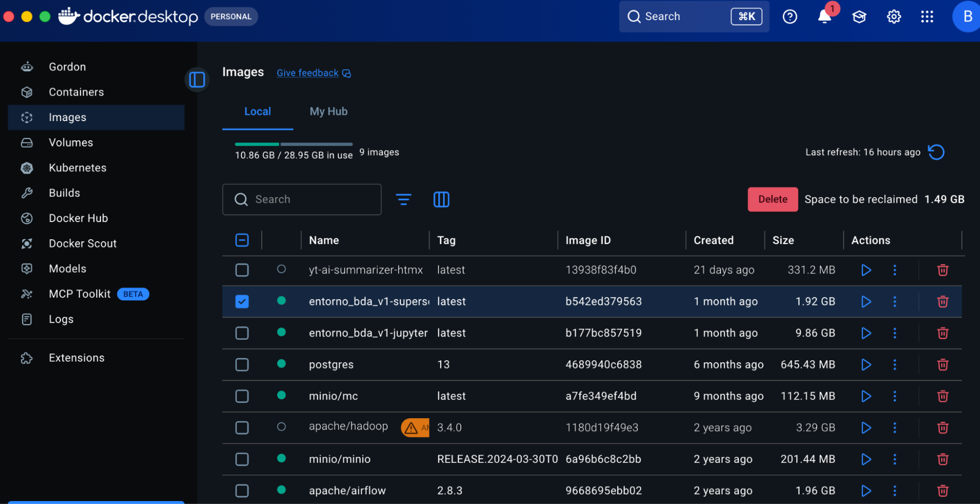Open the entorno_bda_v1-jupyter image name
The height and width of the screenshot is (504, 980).
click(x=368, y=333)
